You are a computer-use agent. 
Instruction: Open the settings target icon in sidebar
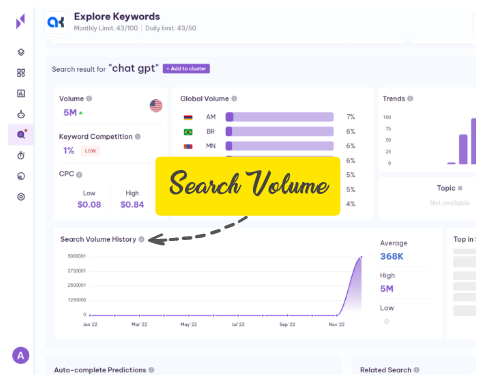pos(21,197)
